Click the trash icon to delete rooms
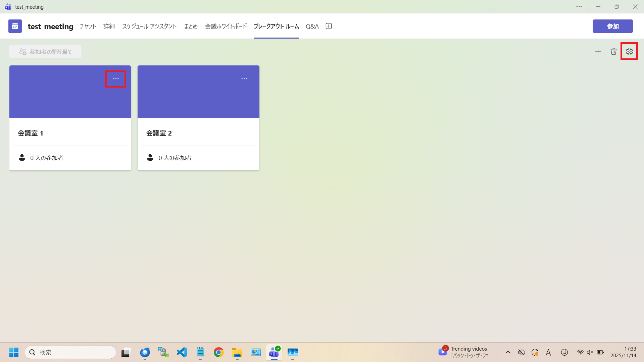 tap(613, 52)
